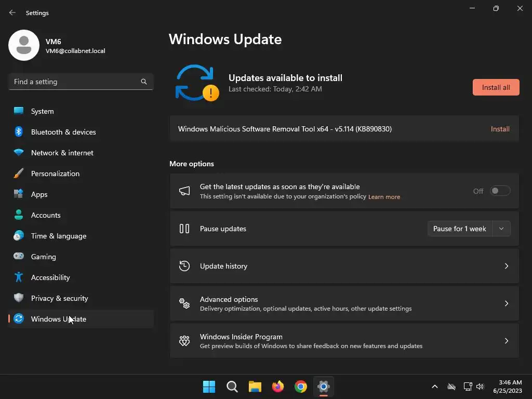Select Gaming category

click(x=81, y=256)
